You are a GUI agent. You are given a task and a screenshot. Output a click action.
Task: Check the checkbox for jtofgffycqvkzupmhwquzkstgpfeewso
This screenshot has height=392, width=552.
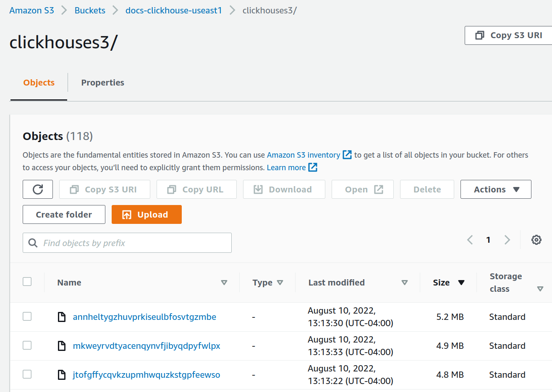(27, 374)
